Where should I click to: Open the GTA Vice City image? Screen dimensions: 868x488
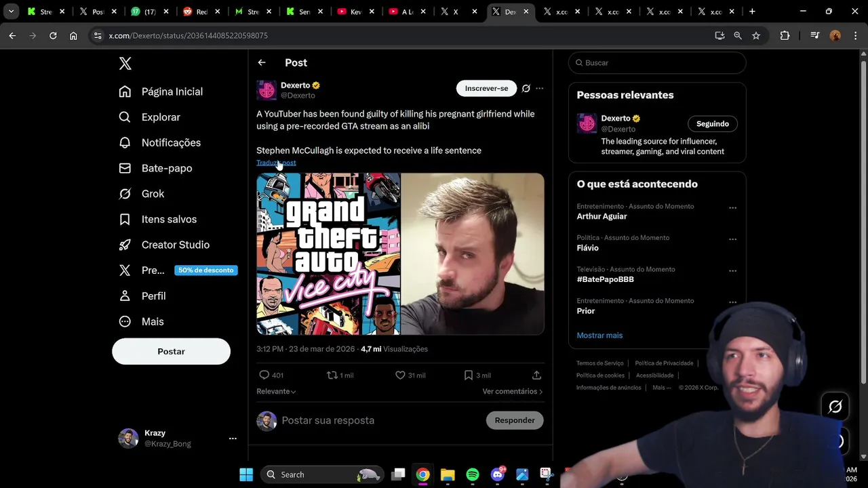pos(328,254)
